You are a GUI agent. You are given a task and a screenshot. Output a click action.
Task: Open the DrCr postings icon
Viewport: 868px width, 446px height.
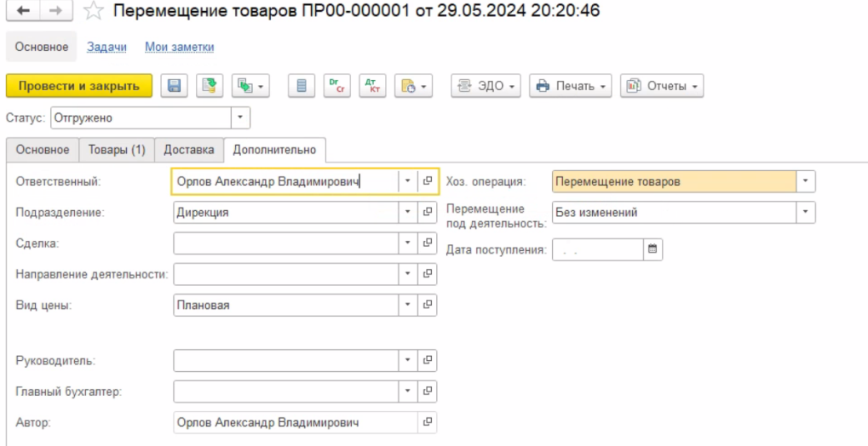336,86
